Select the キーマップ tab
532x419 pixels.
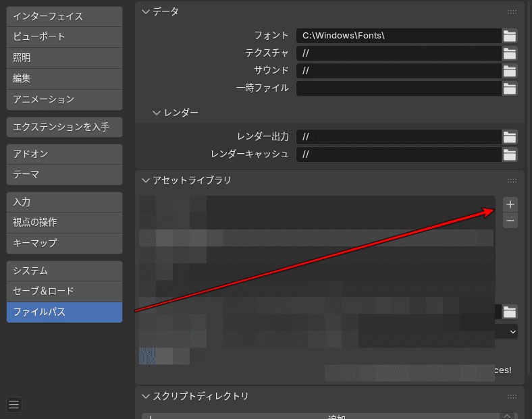click(64, 243)
